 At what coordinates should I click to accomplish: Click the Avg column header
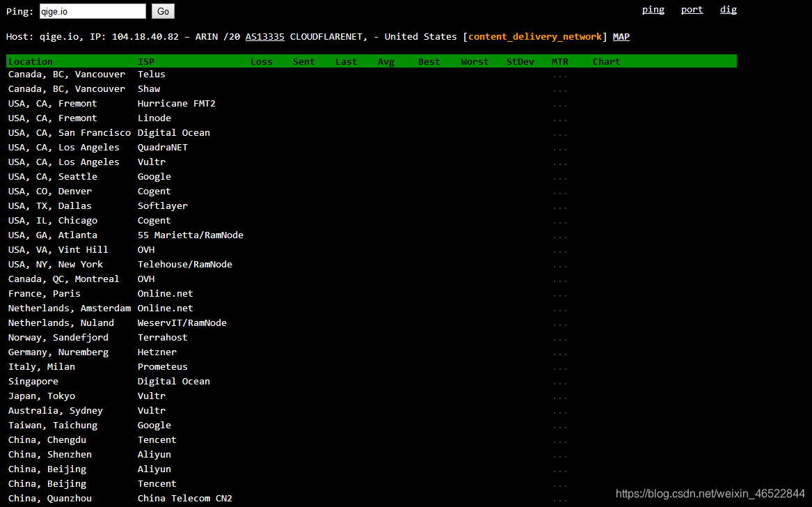[386, 61]
